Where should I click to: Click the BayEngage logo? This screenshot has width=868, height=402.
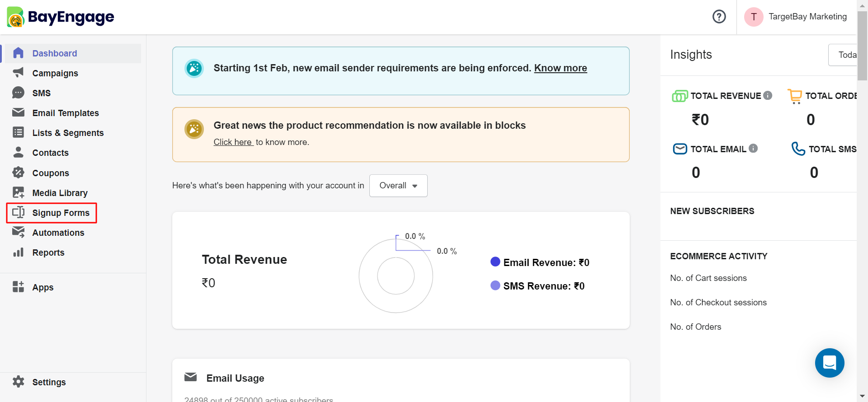pyautogui.click(x=61, y=17)
